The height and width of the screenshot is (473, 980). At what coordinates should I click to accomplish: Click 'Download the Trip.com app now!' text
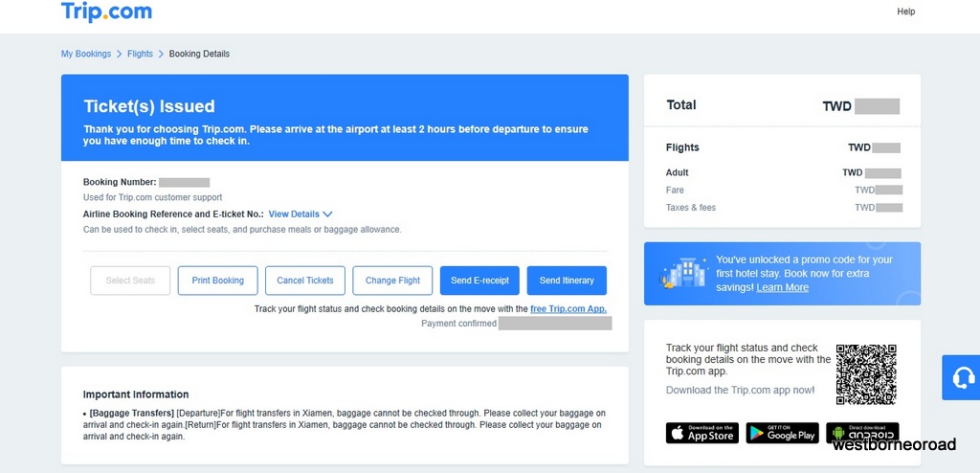pos(741,390)
